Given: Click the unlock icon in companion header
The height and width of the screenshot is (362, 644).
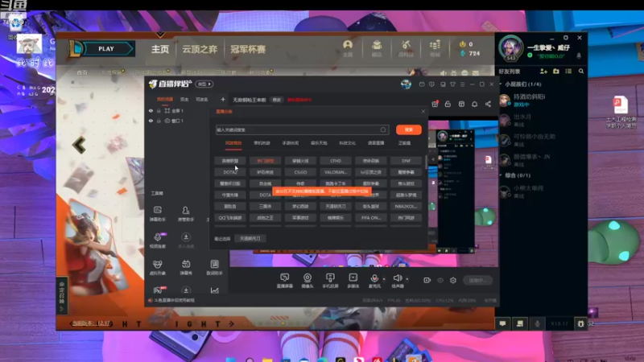Looking at the screenshot, I should pos(448,104).
